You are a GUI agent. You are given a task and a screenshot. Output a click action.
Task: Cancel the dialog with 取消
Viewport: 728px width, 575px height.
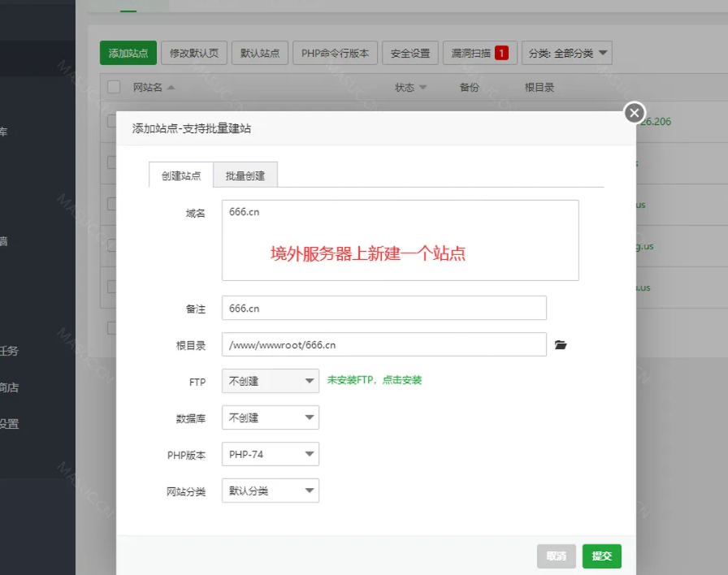pos(556,556)
